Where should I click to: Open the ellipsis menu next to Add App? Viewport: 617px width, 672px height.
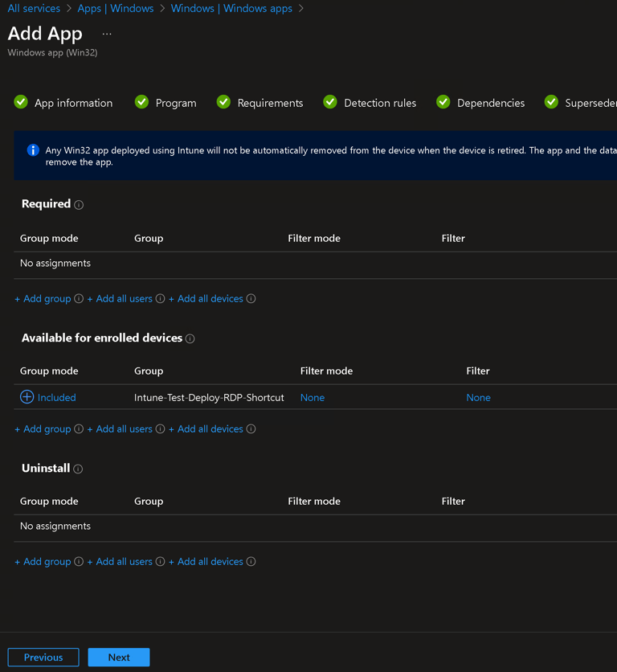(107, 34)
